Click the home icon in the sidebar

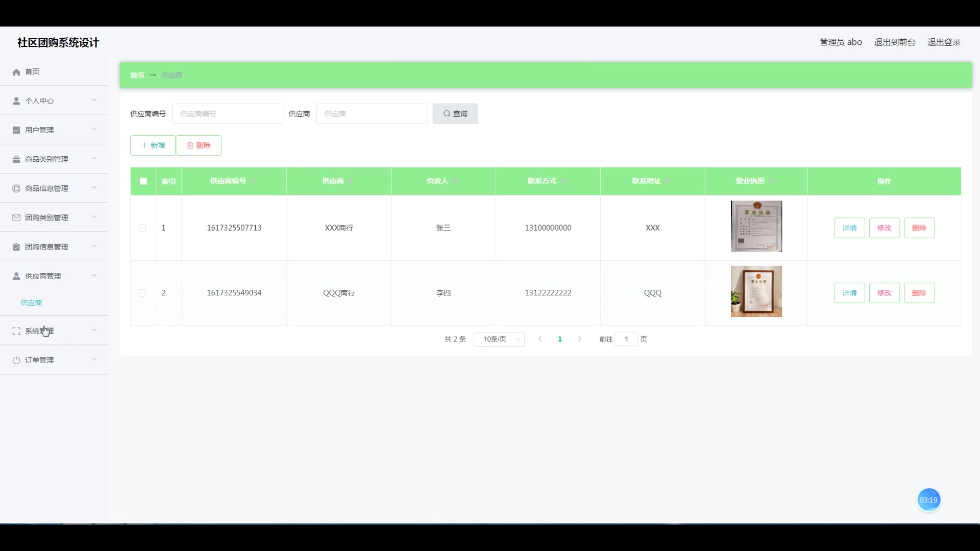16,72
